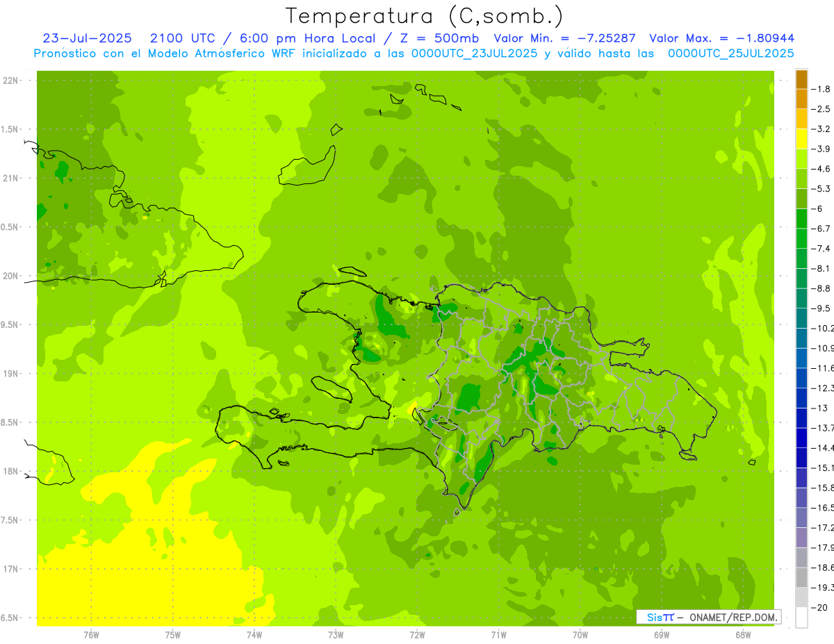Click the '-3.2' color bar label
The height and width of the screenshot is (644, 834).
pyautogui.click(x=821, y=129)
